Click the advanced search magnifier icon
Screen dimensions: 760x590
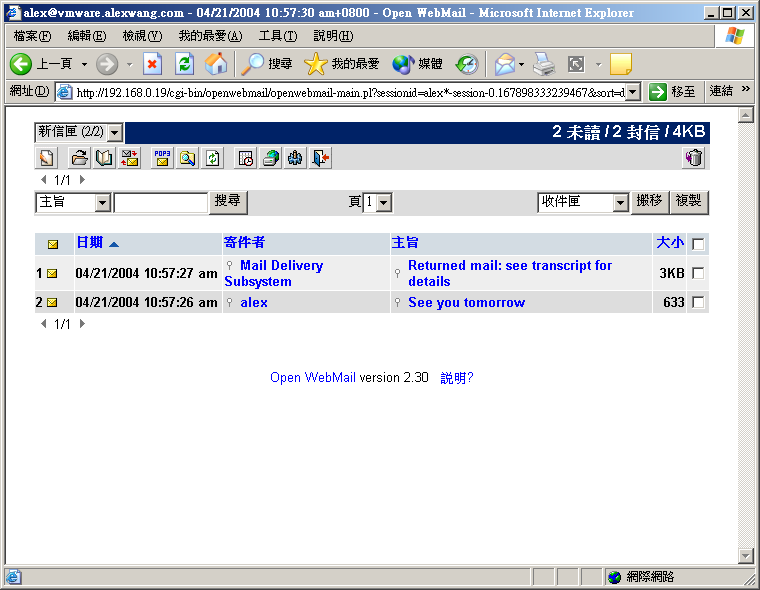pos(187,158)
